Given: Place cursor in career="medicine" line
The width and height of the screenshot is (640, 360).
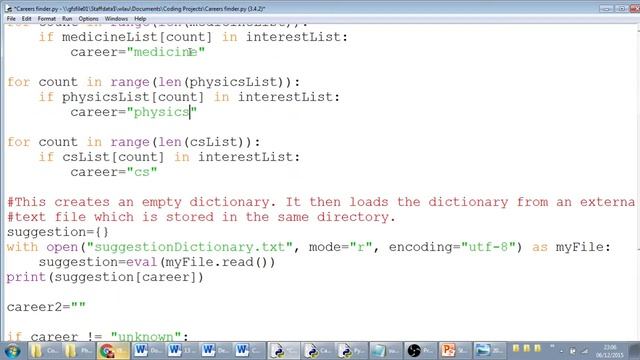Looking at the screenshot, I should pyautogui.click(x=138, y=52).
